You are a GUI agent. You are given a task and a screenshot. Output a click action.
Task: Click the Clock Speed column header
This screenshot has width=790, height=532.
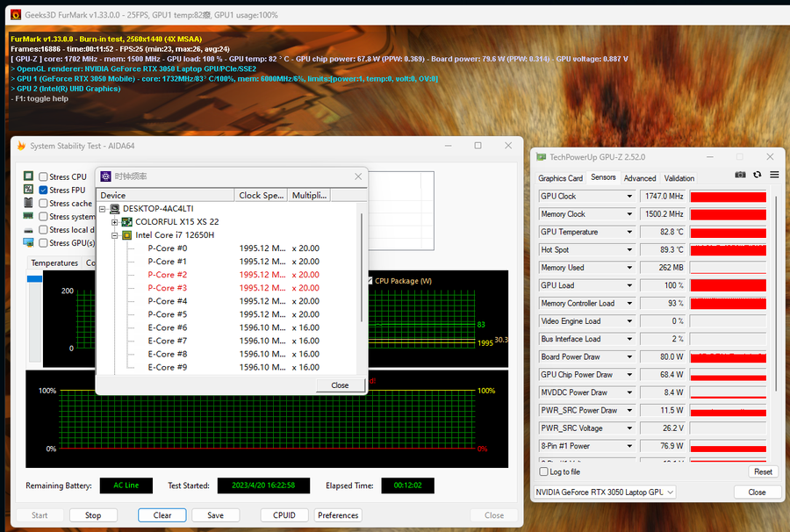pyautogui.click(x=261, y=195)
